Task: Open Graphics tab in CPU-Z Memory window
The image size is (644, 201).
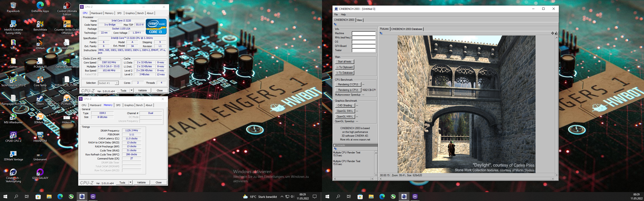Action: (x=129, y=105)
